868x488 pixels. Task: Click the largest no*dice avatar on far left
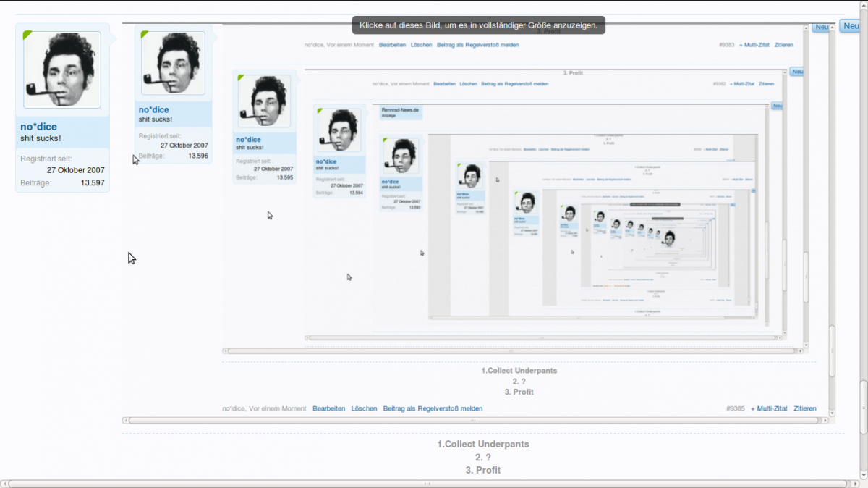coord(62,70)
